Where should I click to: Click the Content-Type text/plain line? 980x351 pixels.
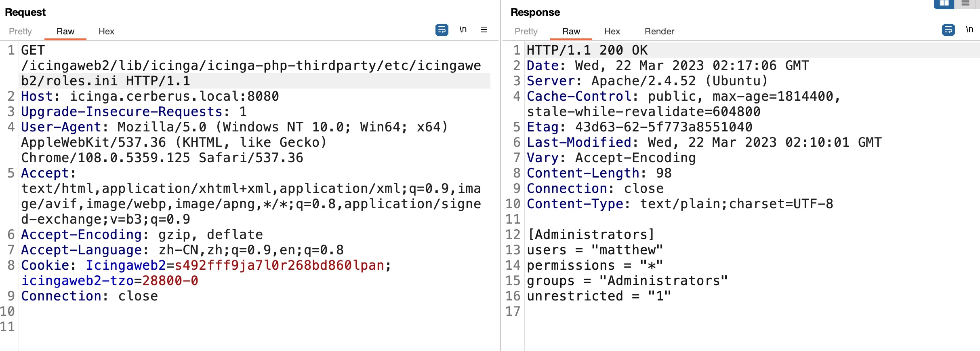(680, 204)
